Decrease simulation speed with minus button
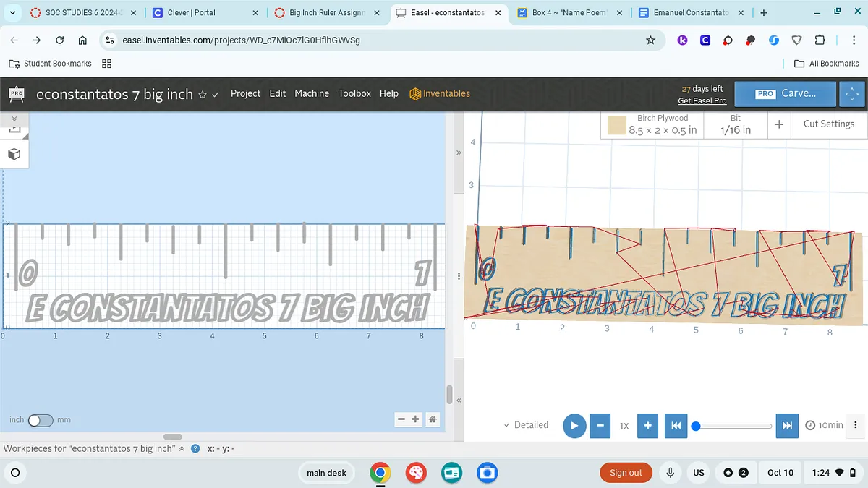The height and width of the screenshot is (488, 868). pyautogui.click(x=600, y=425)
